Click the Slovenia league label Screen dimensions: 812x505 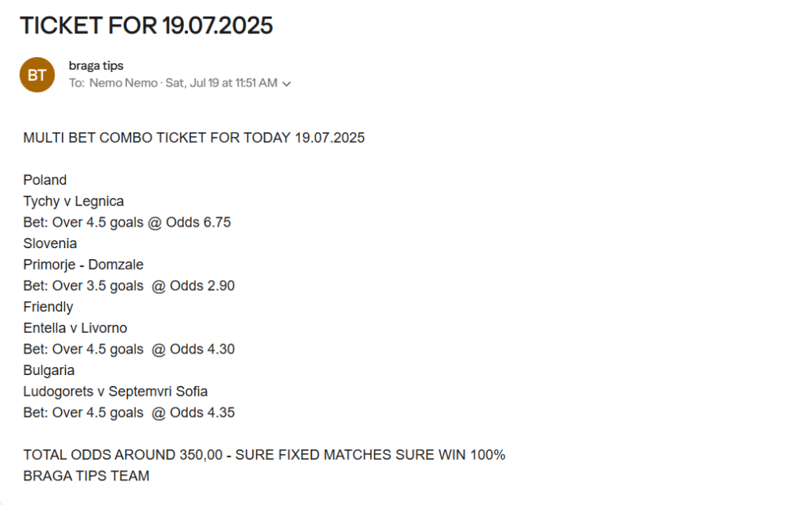[x=50, y=243]
